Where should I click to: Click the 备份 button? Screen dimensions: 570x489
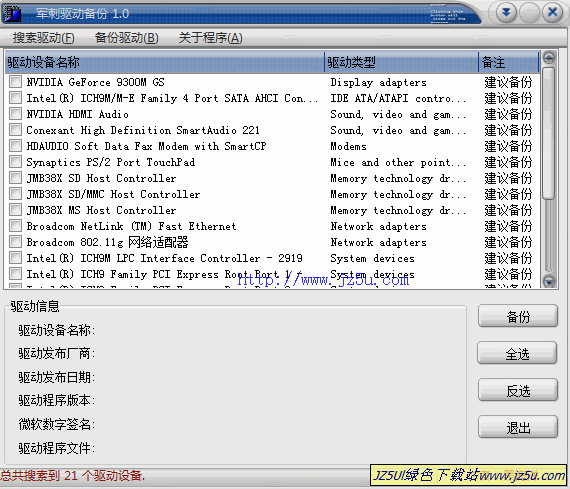pos(518,316)
